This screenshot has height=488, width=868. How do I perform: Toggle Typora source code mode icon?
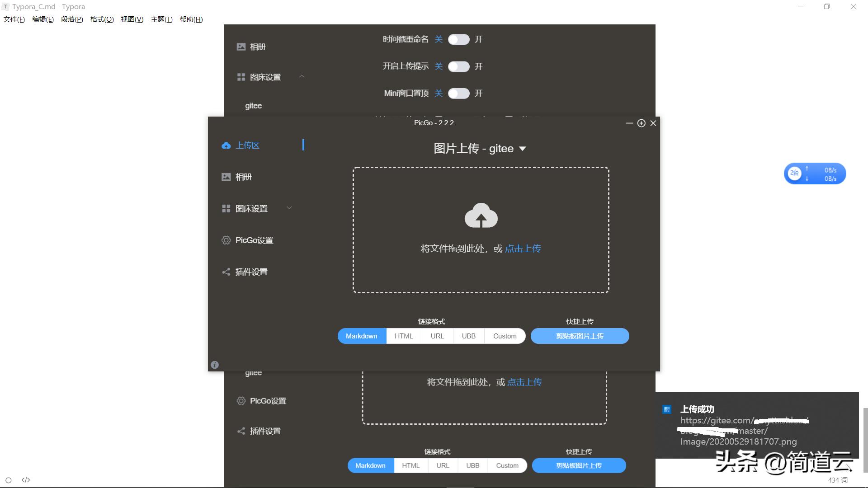tap(26, 480)
